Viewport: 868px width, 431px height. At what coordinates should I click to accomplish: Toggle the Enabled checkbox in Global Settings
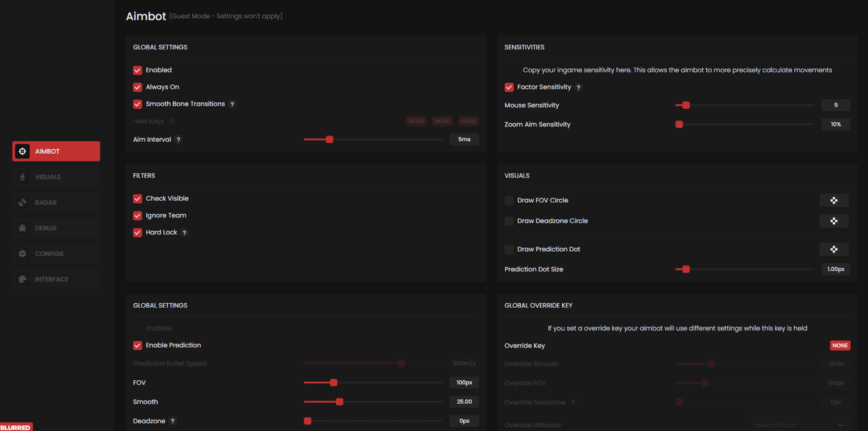(137, 70)
